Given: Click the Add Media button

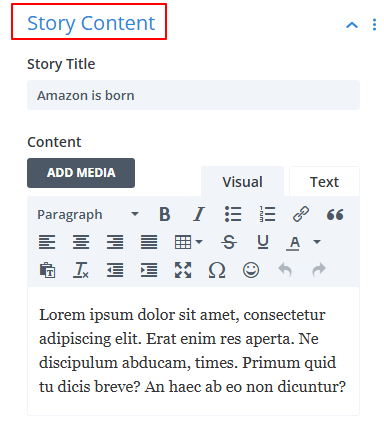Looking at the screenshot, I should pos(81,173).
